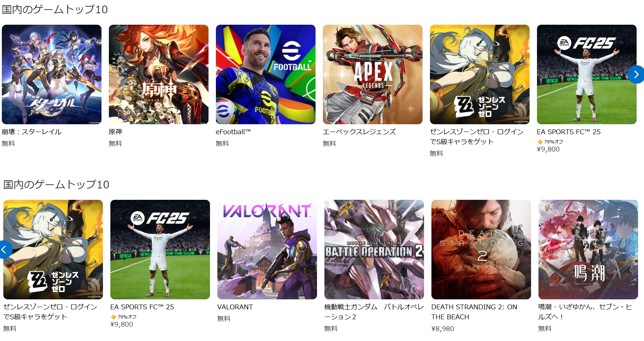Open the Wuthering Waves 鳴潮 cover
Viewport: 644px width, 341px height.
pyautogui.click(x=588, y=250)
